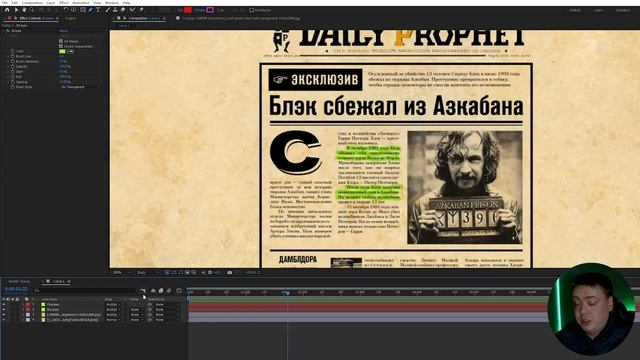Open the green Color swatch in Effect Controls
This screenshot has width=640, height=360.
pos(62,51)
